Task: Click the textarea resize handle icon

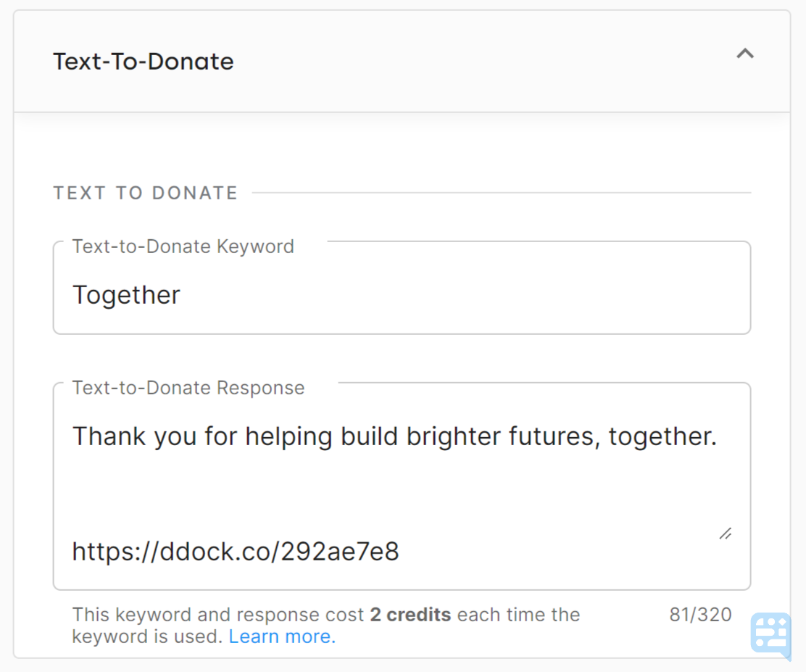Action: (725, 534)
